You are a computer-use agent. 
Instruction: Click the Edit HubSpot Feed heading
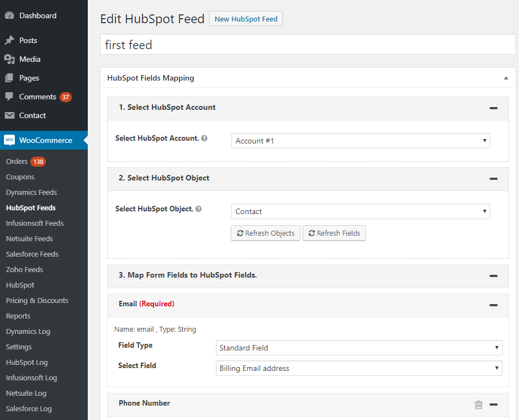point(152,19)
